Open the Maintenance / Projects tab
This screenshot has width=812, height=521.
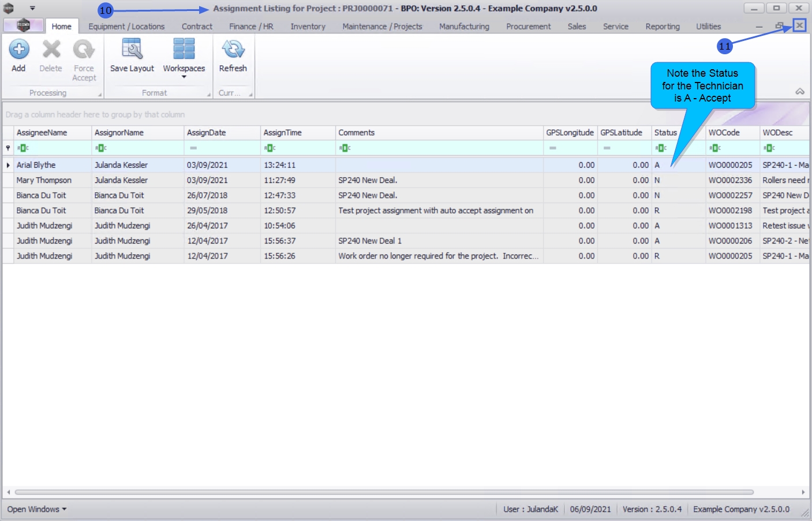(x=382, y=27)
